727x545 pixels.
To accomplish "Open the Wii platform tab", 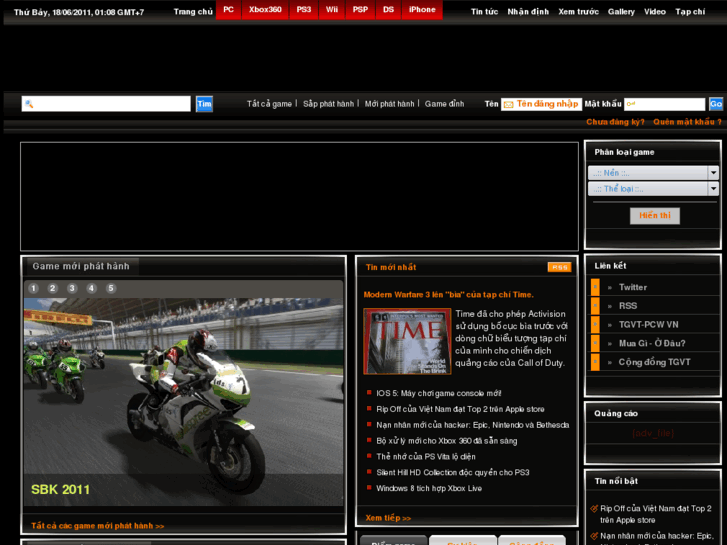I will (332, 10).
